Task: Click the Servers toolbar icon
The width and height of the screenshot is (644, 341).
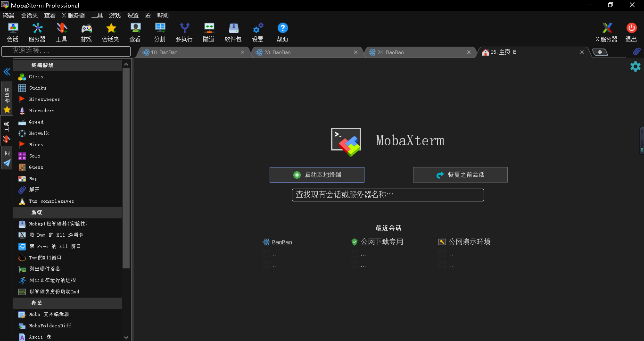Action: (37, 32)
